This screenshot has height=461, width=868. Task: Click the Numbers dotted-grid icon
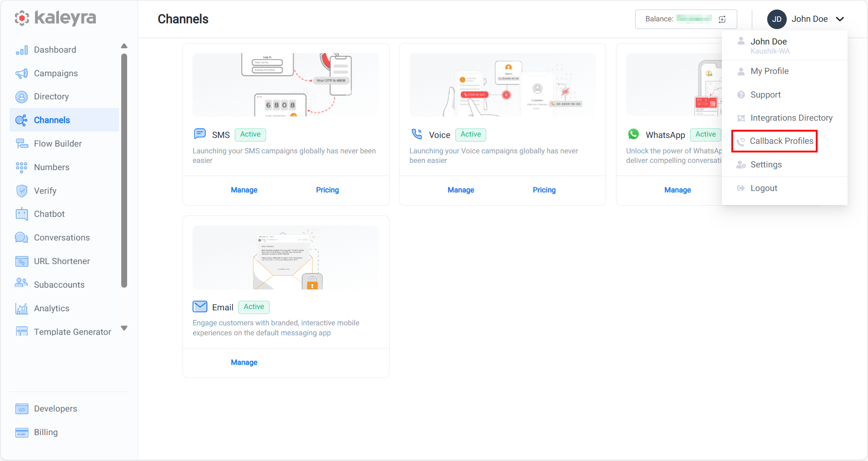pos(22,167)
